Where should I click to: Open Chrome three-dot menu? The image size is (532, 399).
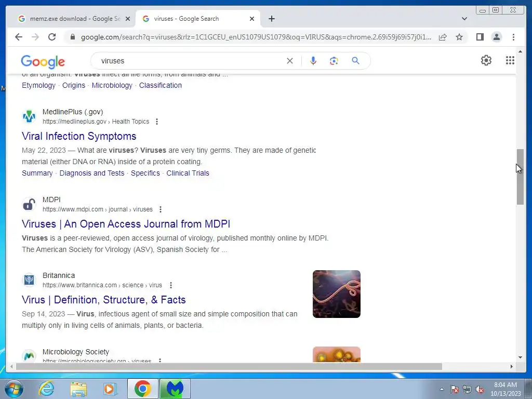(x=513, y=37)
